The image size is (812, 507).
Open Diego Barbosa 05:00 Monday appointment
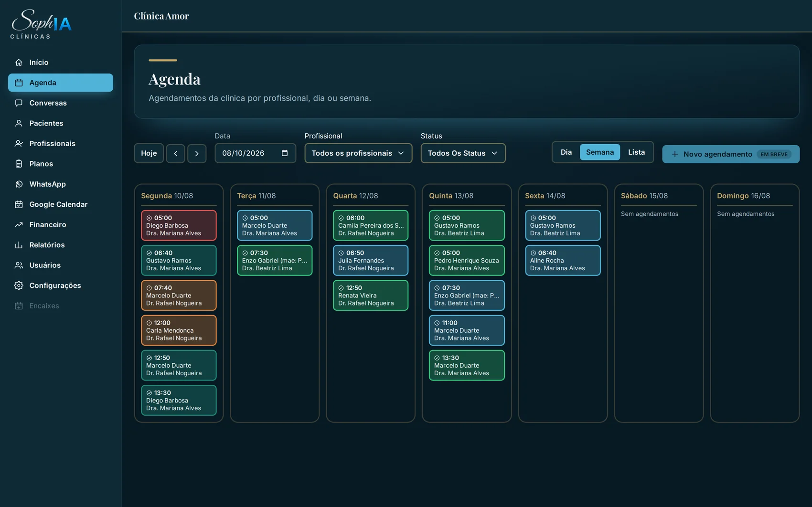point(179,225)
